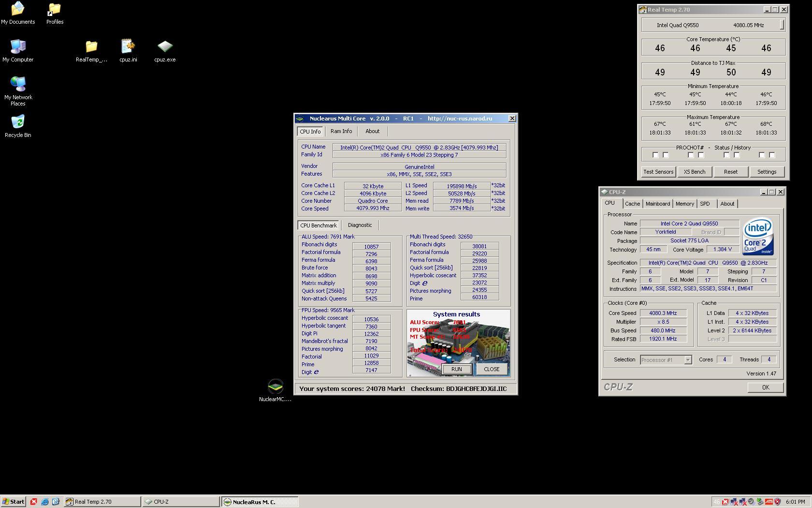The height and width of the screenshot is (508, 812).
Task: Toggle the core 2 PROCHOT history checkbox
Action: (701, 155)
